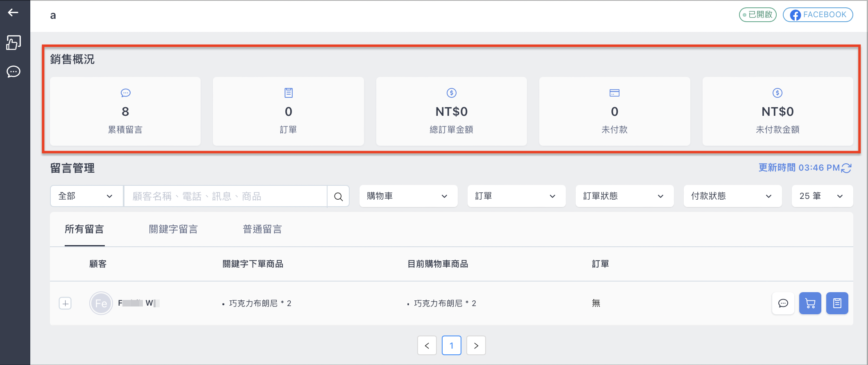Select page 1 in pagination
Image resolution: width=868 pixels, height=365 pixels.
pyautogui.click(x=452, y=345)
